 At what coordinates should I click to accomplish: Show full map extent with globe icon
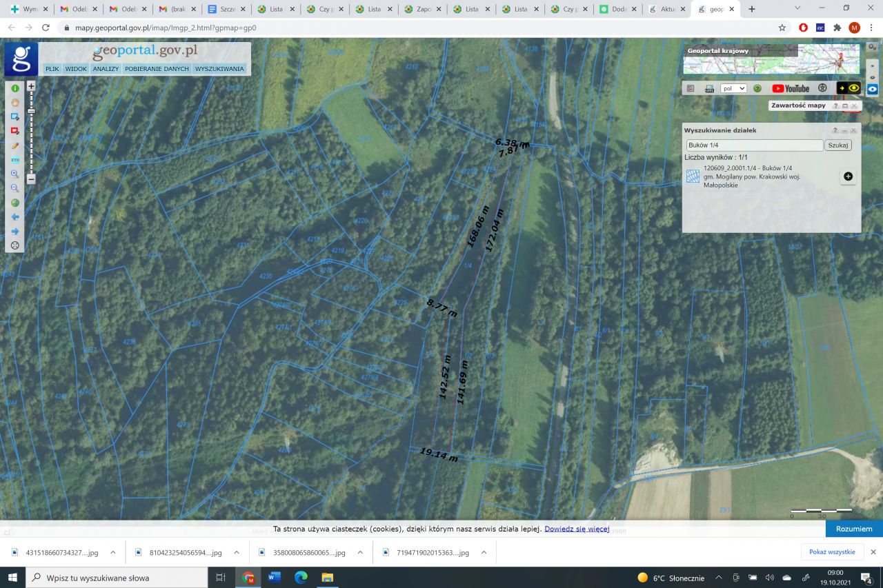[x=14, y=203]
